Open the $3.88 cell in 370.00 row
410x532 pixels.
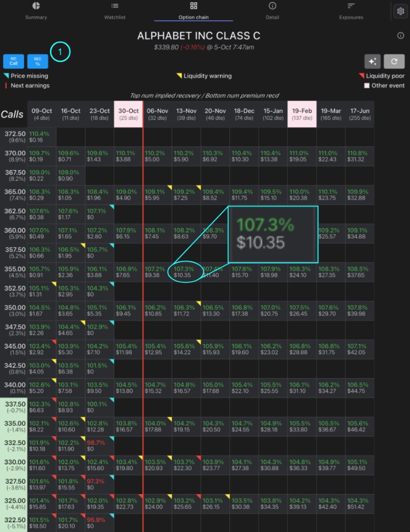128,156
